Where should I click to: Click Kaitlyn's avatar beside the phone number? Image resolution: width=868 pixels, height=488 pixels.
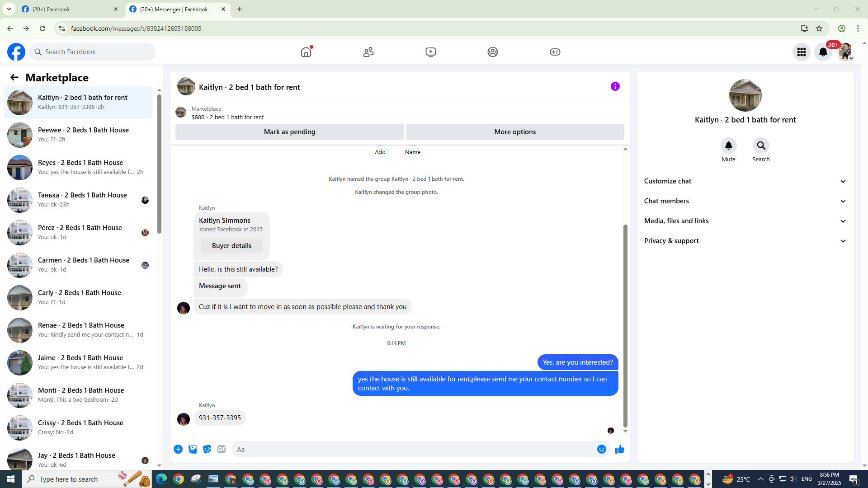[x=184, y=419]
